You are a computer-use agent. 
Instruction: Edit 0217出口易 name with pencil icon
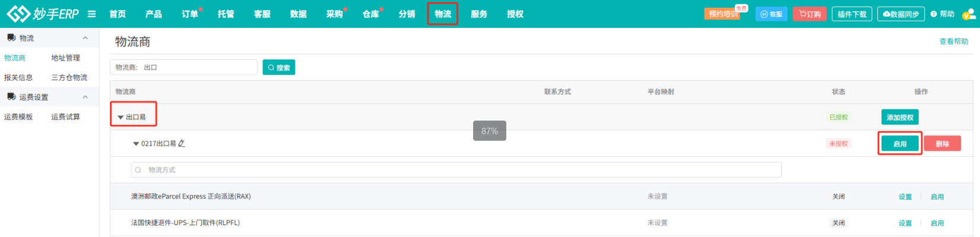(x=182, y=143)
